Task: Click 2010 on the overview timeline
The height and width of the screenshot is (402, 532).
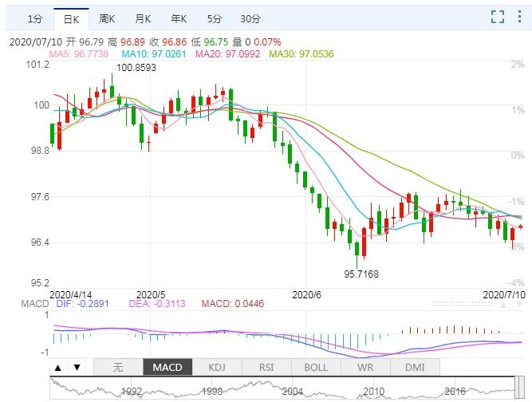Action: [374, 392]
